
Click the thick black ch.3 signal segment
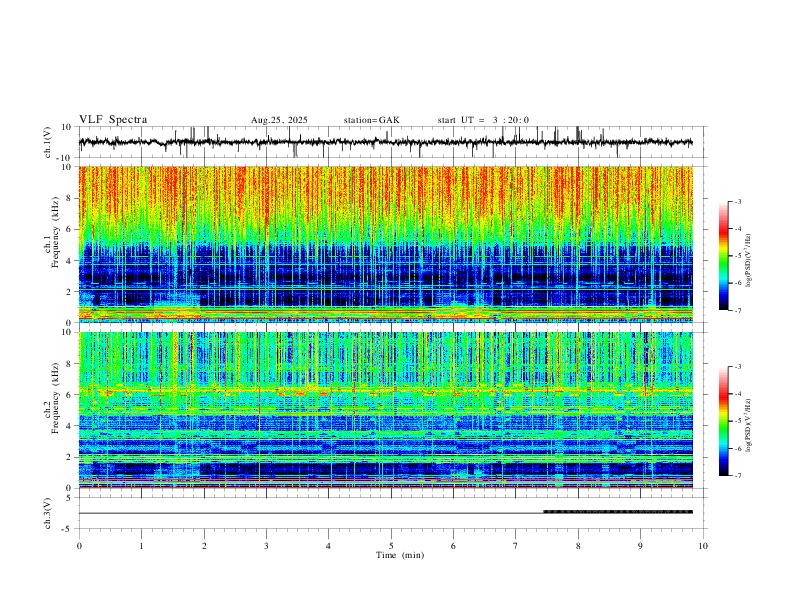pyautogui.click(x=618, y=512)
